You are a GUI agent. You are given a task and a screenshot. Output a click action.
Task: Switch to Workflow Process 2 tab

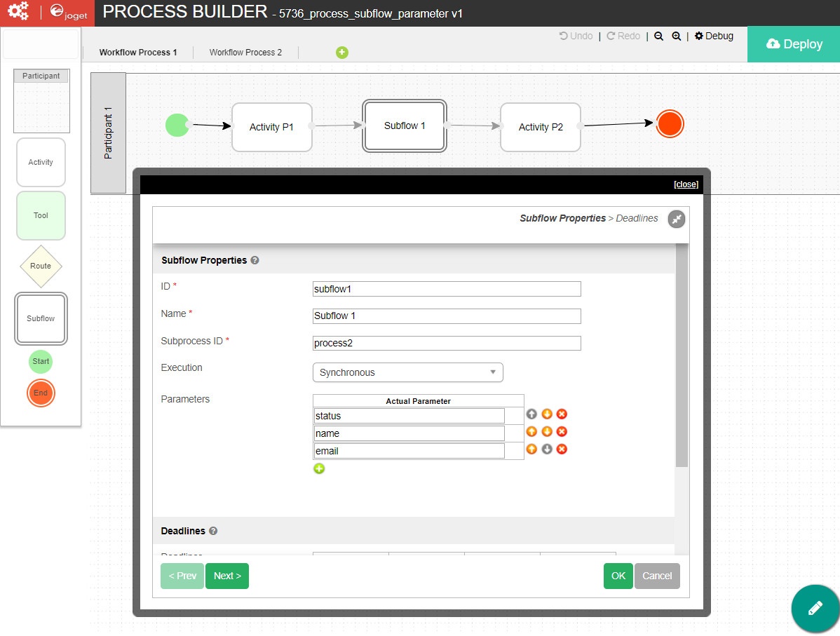[x=245, y=53]
